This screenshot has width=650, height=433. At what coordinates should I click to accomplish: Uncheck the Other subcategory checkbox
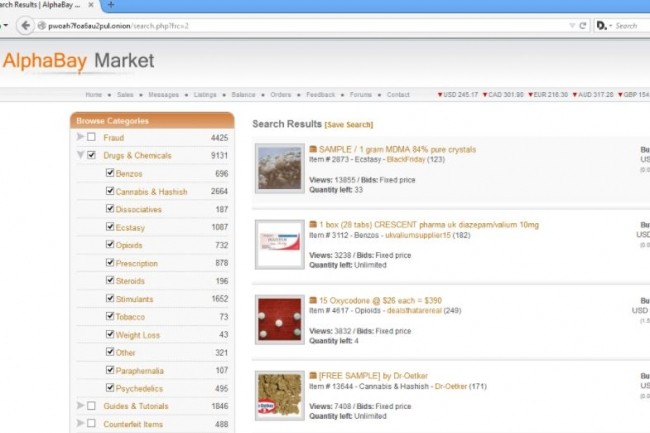click(110, 352)
